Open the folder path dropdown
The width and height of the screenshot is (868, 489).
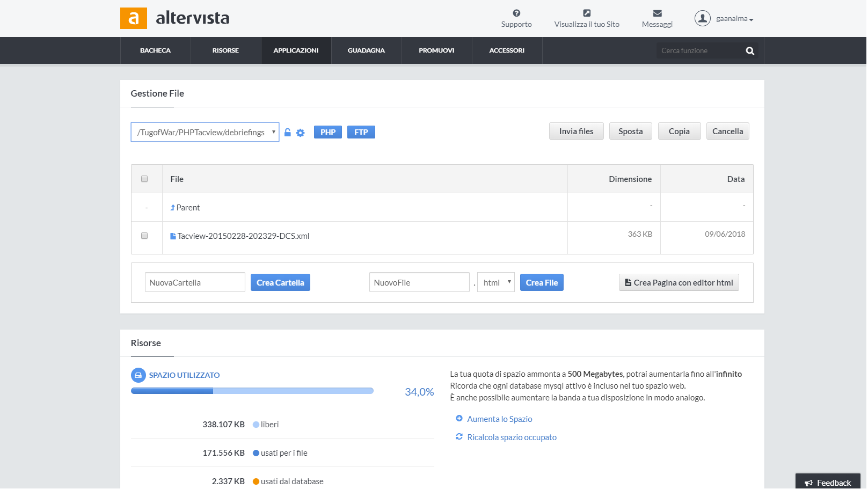(x=205, y=132)
